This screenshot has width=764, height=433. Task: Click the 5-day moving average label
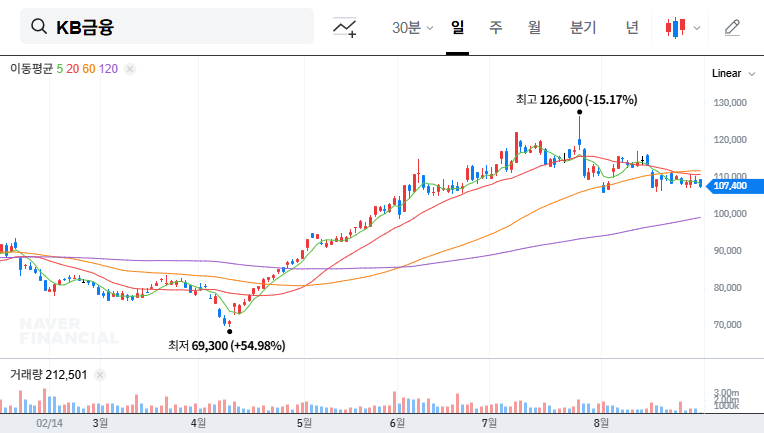click(x=59, y=69)
